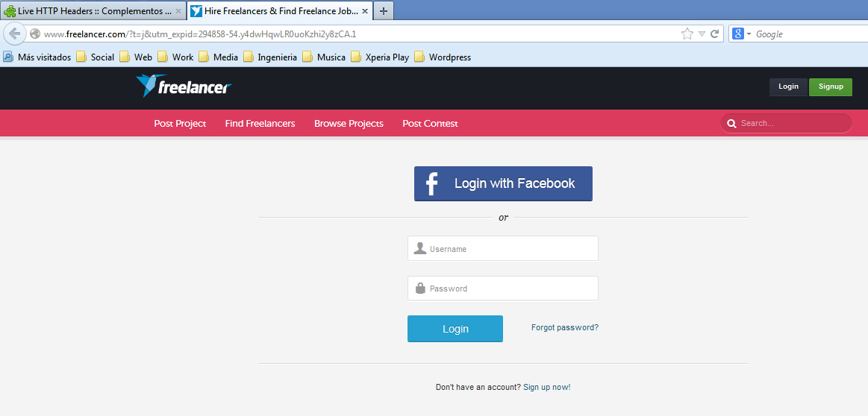Click the globe site identity icon
Image resolution: width=868 pixels, height=416 pixels.
coord(35,34)
